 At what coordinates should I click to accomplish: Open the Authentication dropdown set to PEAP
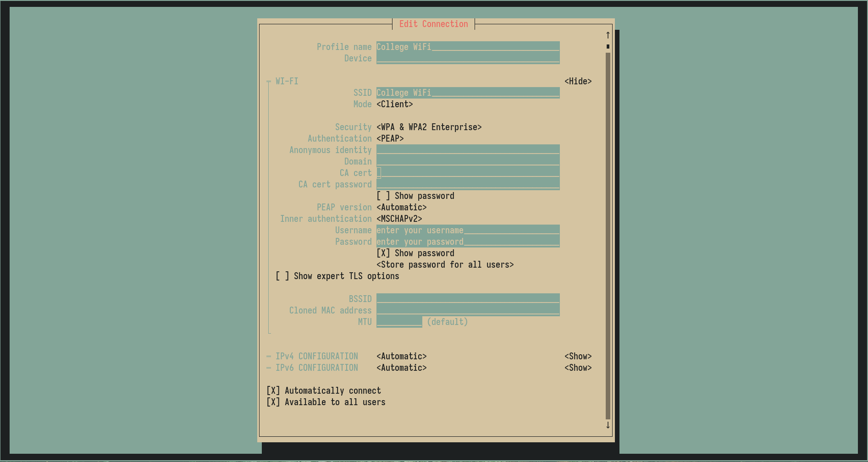coord(390,138)
